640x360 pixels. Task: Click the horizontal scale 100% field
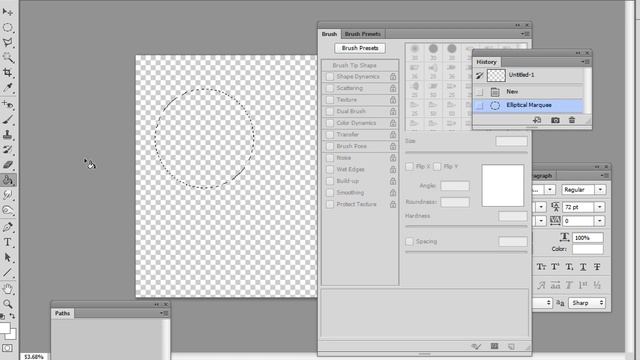click(587, 238)
